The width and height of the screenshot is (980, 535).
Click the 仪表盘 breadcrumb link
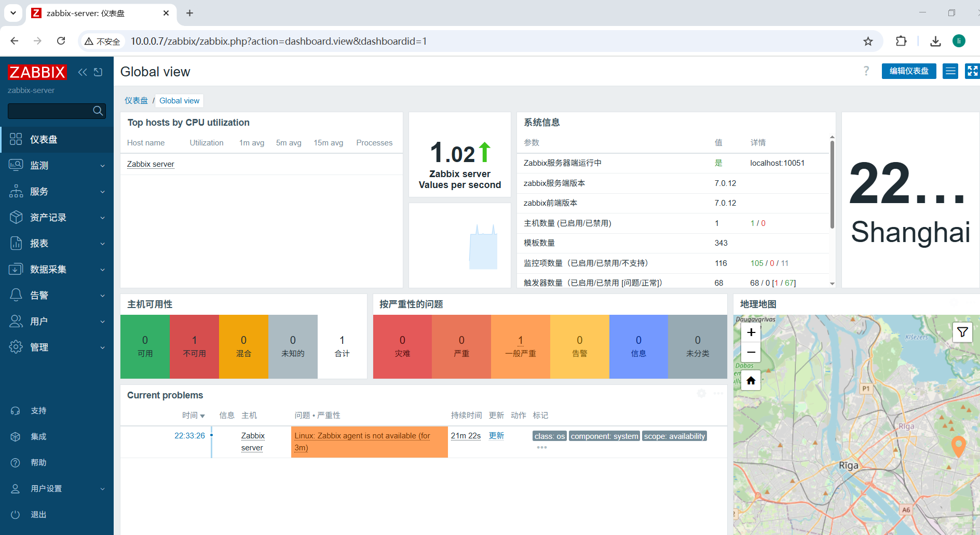[136, 101]
